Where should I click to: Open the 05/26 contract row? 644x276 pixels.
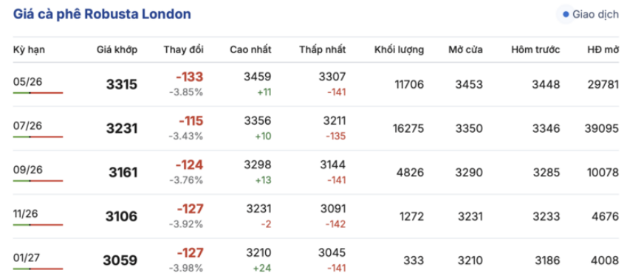tap(316, 84)
